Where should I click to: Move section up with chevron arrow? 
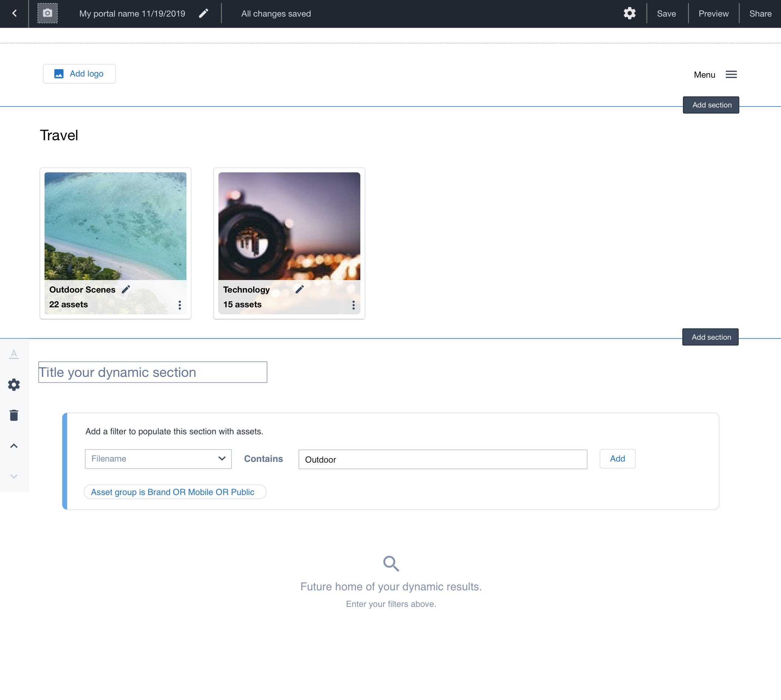[14, 446]
